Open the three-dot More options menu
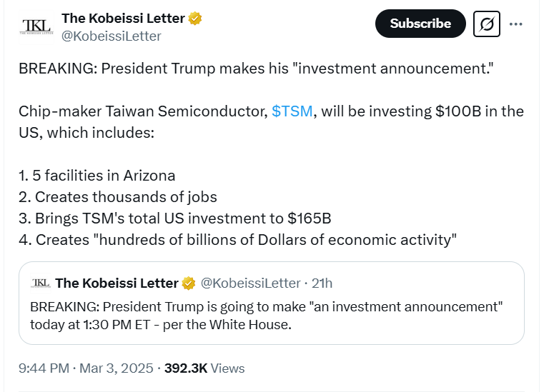Viewport: 554px width, 392px height. [x=516, y=24]
